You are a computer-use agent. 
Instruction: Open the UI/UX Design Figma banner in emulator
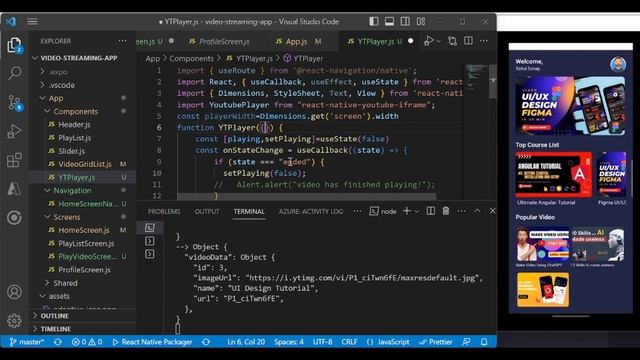coord(570,106)
